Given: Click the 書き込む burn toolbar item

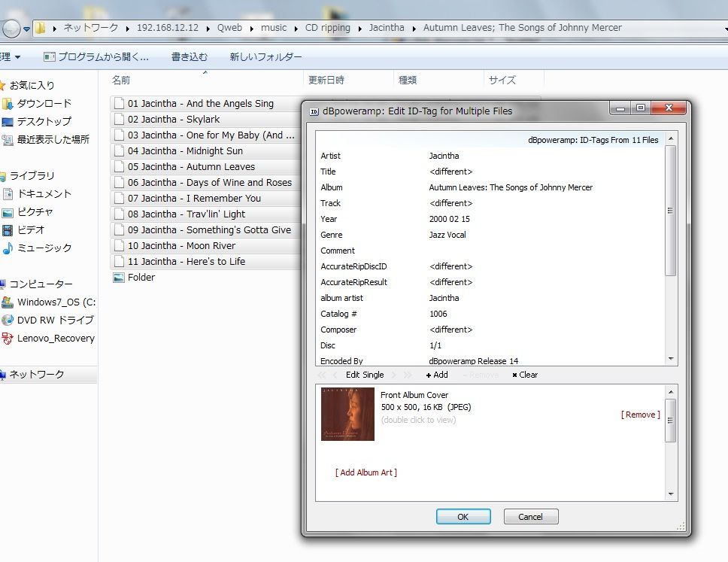Looking at the screenshot, I should coord(190,56).
